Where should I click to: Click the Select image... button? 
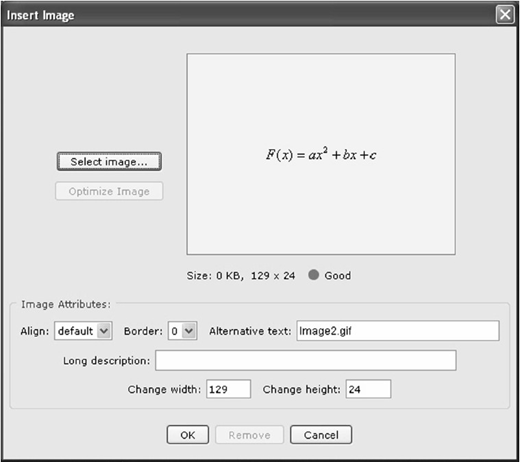click(x=109, y=162)
